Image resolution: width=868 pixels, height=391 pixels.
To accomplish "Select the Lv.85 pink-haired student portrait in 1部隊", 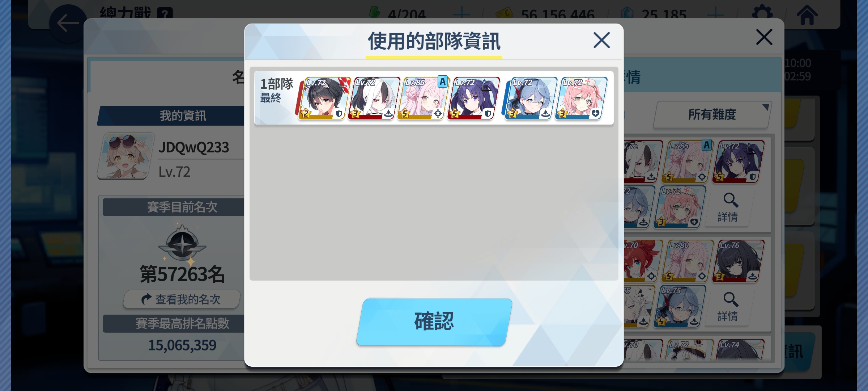I will (x=423, y=98).
